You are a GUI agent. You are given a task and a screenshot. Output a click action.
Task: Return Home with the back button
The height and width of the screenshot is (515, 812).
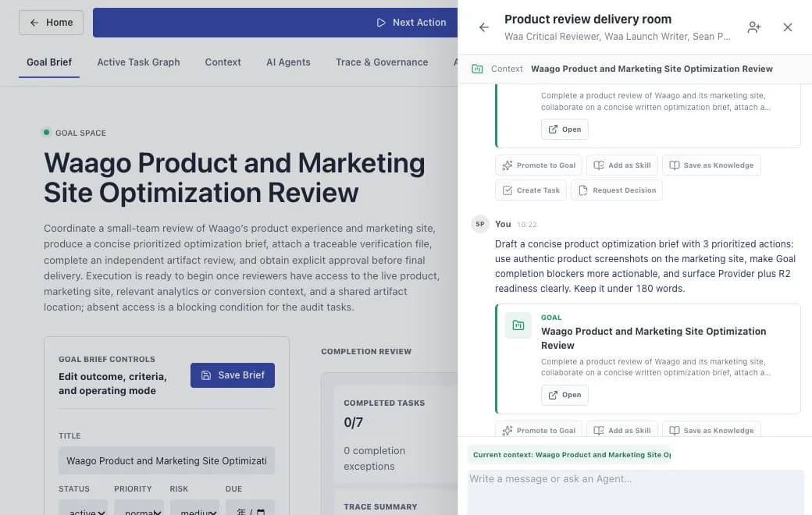click(x=51, y=23)
